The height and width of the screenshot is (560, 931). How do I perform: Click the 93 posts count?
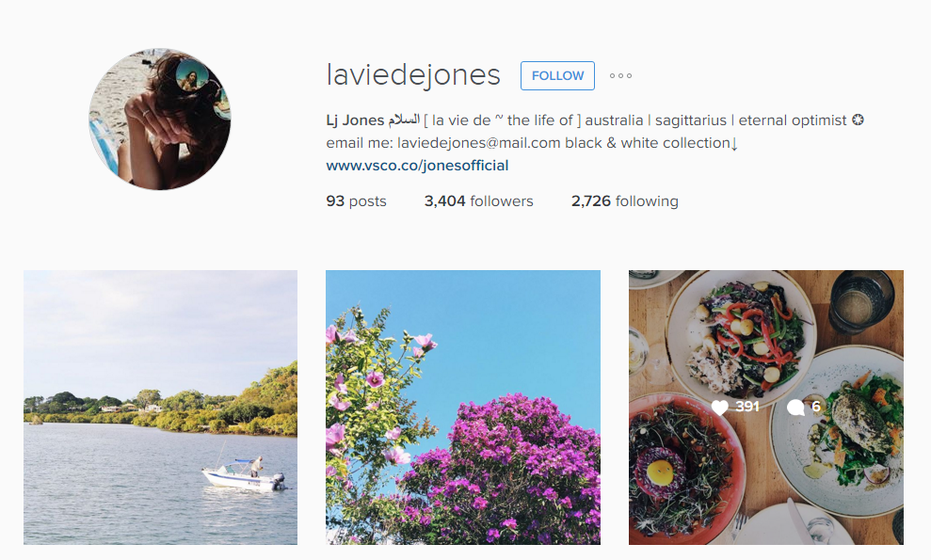356,200
